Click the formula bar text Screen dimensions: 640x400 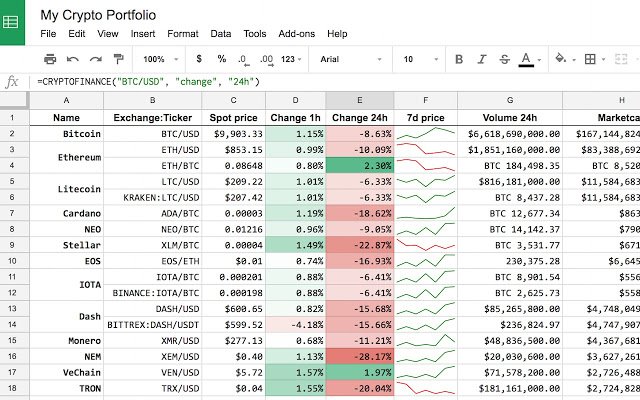coord(148,82)
